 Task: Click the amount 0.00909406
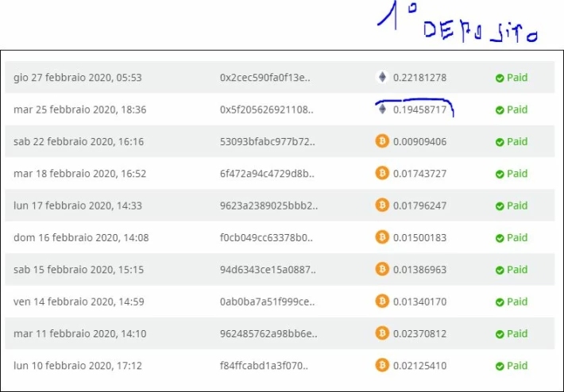pos(419,141)
